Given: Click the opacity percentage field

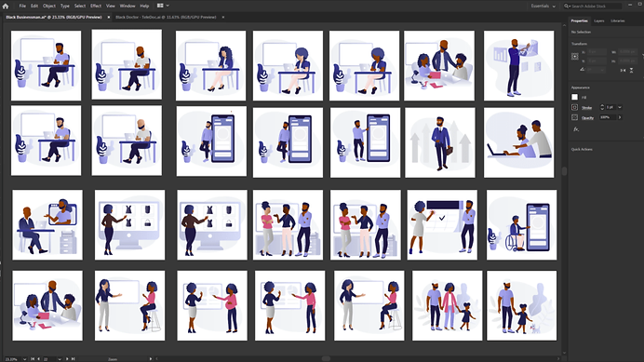Looking at the screenshot, I should (608, 117).
